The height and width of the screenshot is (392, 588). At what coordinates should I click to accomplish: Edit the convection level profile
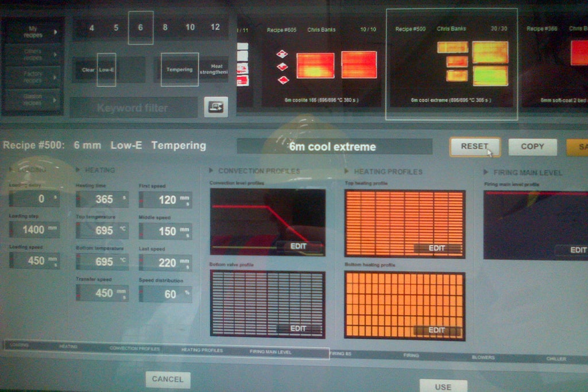pos(299,246)
